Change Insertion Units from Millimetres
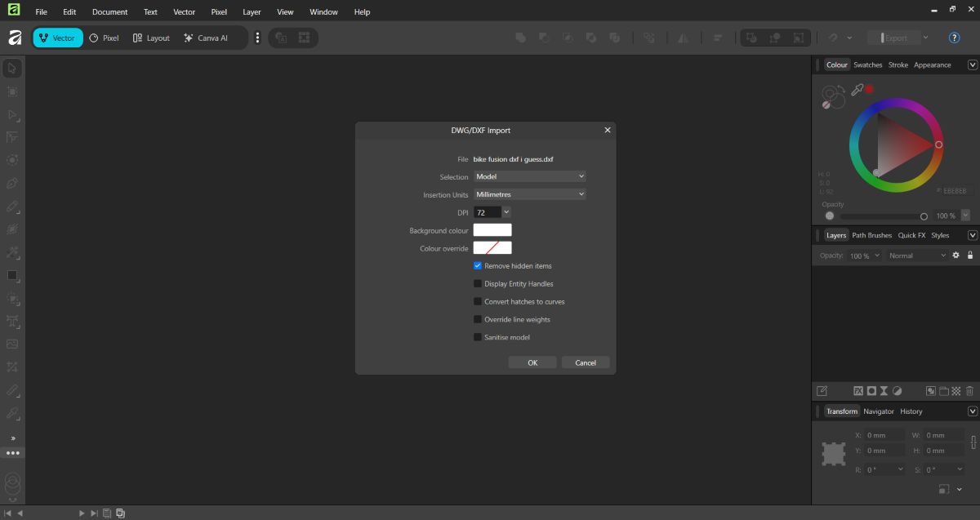This screenshot has width=980, height=520. [529, 194]
